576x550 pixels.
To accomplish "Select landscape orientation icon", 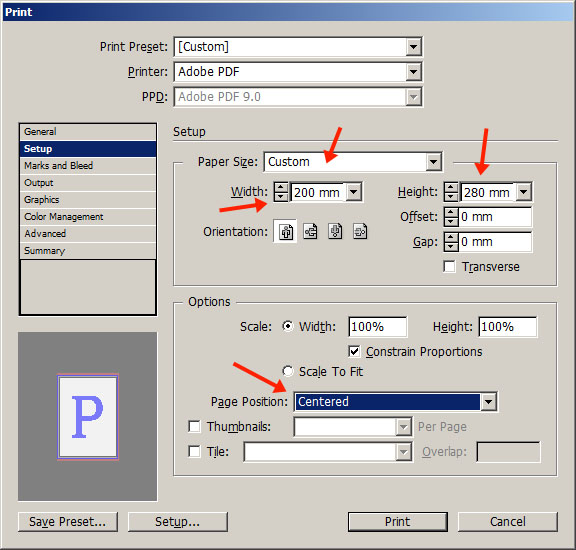I will pyautogui.click(x=310, y=231).
